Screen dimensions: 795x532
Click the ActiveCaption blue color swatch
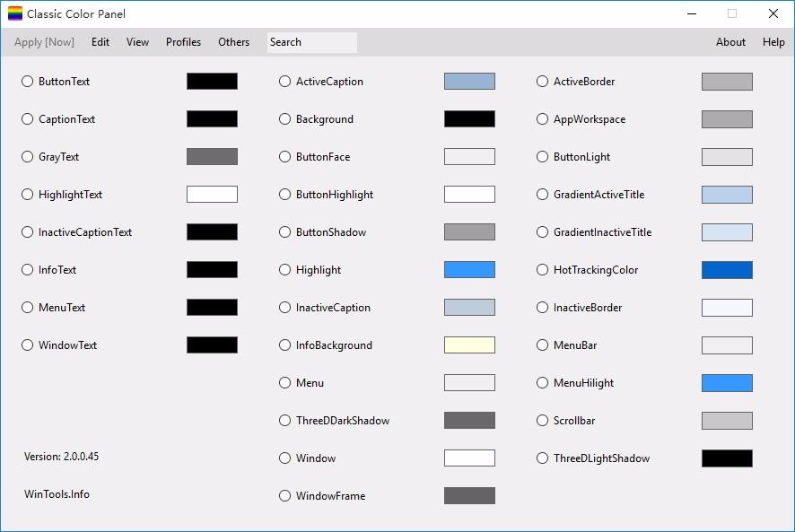[x=469, y=81]
